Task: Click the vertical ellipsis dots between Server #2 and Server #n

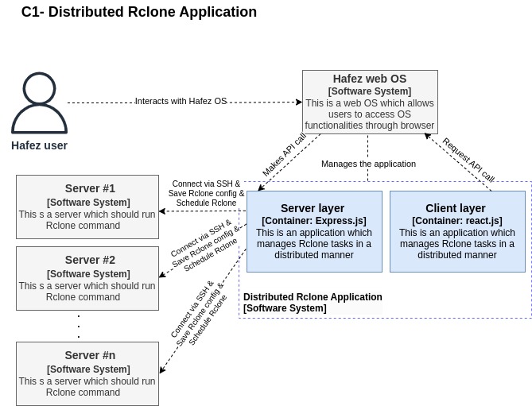Action: (x=79, y=327)
